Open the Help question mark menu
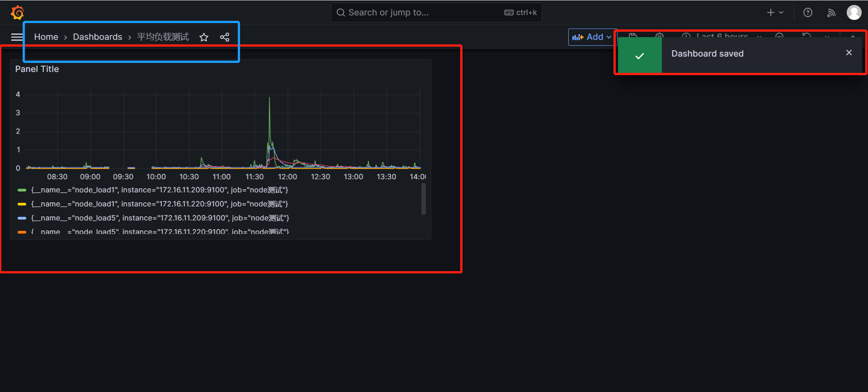 pos(807,13)
